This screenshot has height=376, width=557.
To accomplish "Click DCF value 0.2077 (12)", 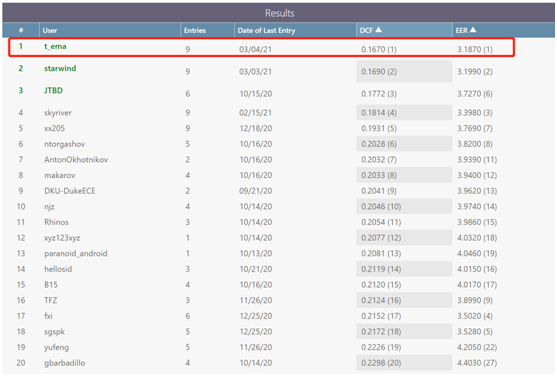I will [x=381, y=238].
